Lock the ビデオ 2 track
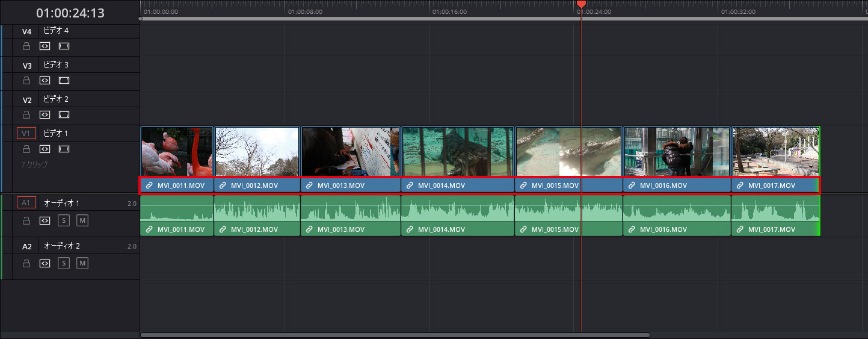 (26, 114)
